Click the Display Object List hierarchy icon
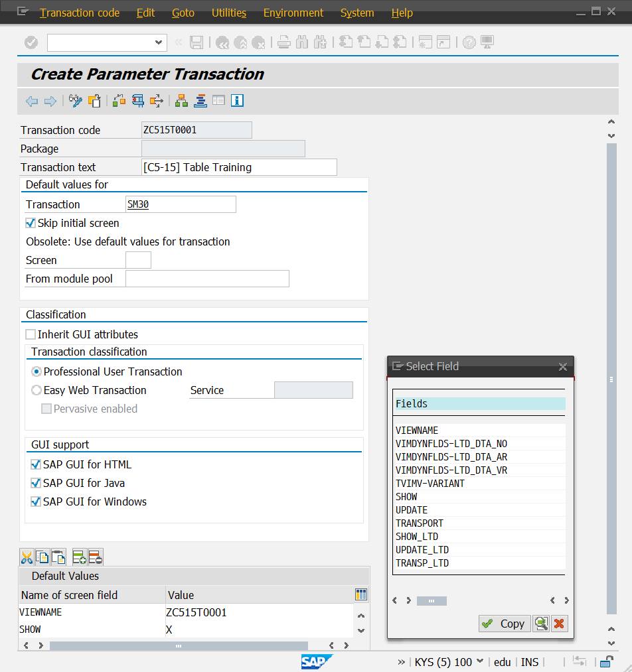 point(181,101)
